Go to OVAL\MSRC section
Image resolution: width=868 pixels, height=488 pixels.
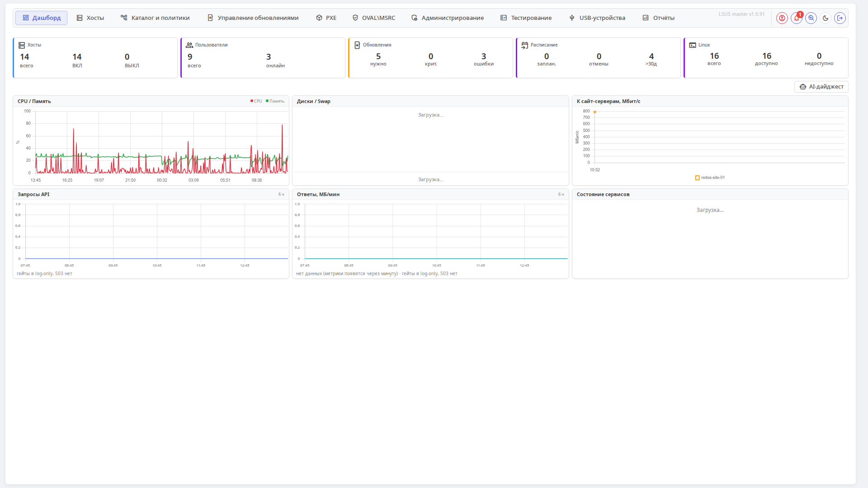(x=373, y=18)
